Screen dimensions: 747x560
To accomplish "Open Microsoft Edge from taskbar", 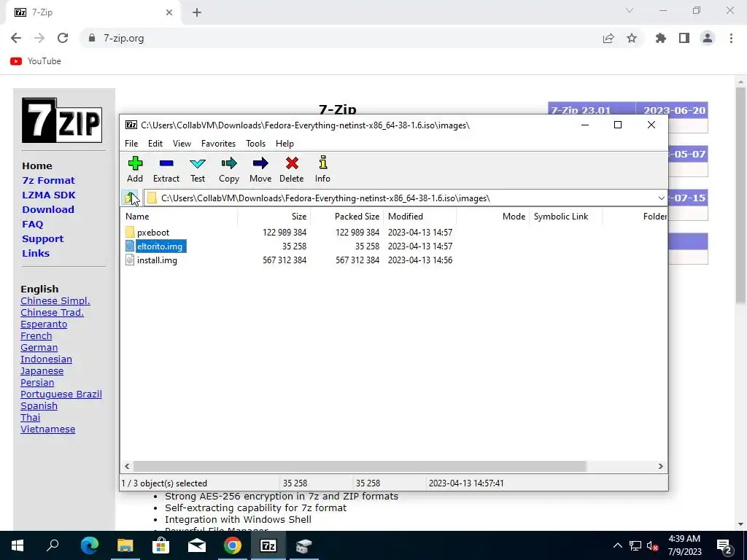I will pos(89,545).
